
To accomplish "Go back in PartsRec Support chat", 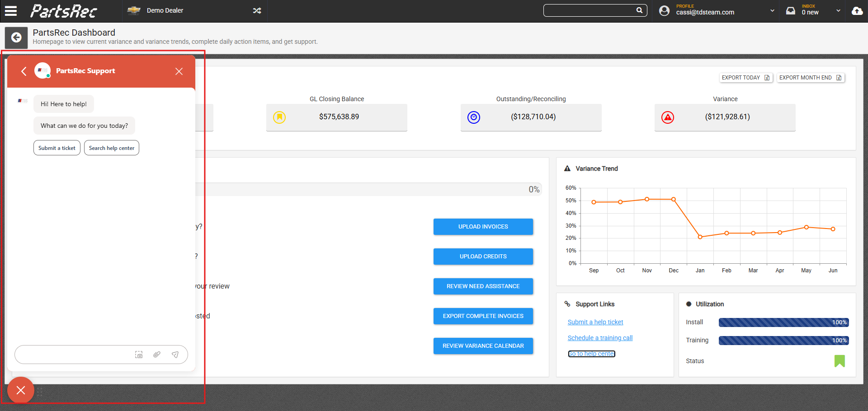I will (x=24, y=71).
